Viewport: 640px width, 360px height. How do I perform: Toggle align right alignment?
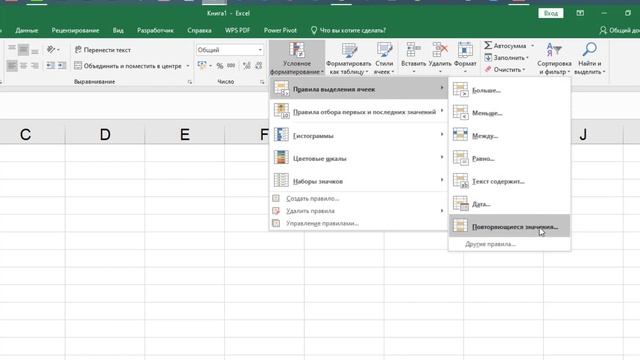pyautogui.click(x=35, y=65)
